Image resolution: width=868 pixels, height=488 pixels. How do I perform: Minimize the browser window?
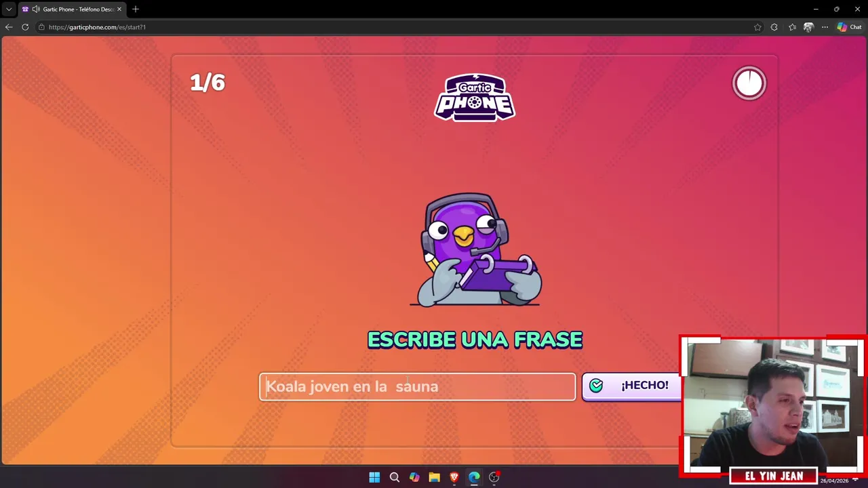tap(816, 9)
